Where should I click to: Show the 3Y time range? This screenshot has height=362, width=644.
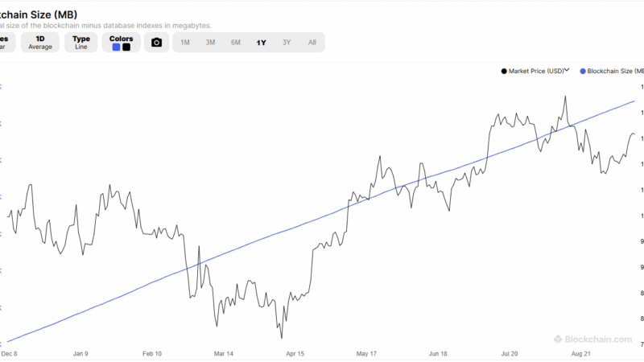pos(287,43)
